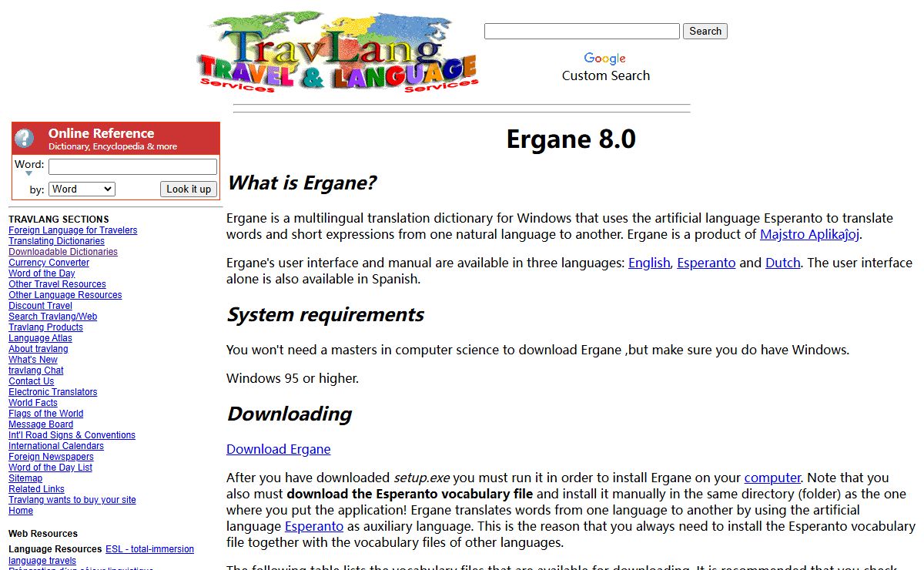The height and width of the screenshot is (570, 924).
Task: Open the Contact Us link
Action: (x=31, y=381)
